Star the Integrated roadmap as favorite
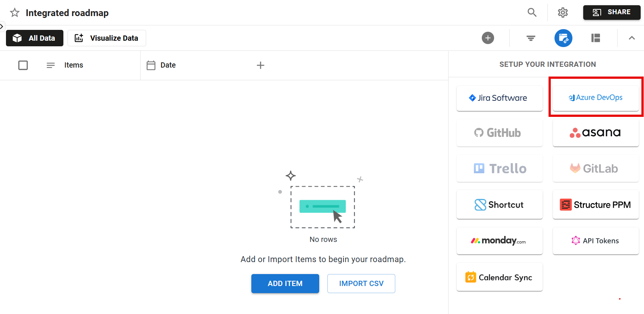Viewport: 644px width, 314px height. click(x=15, y=13)
